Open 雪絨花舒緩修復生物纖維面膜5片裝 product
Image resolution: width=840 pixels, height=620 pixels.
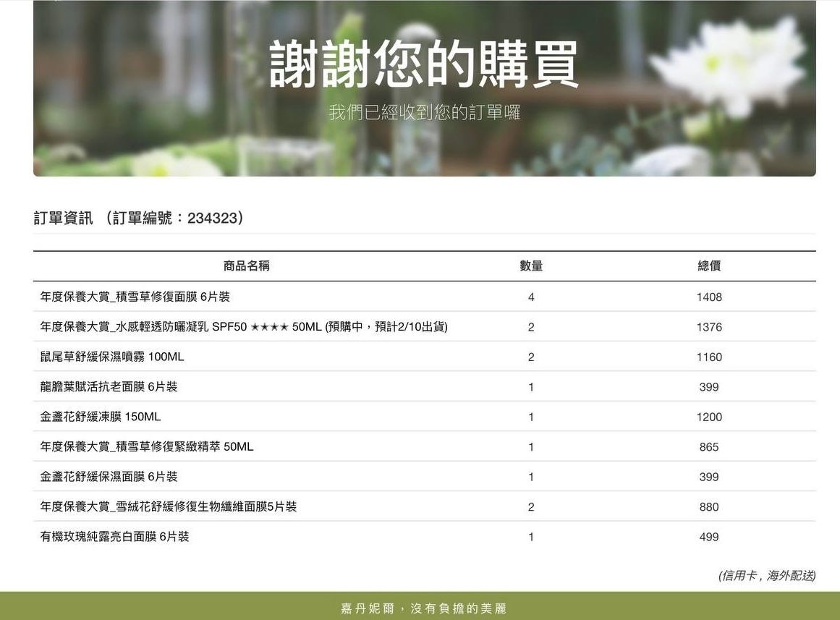pyautogui.click(x=169, y=507)
